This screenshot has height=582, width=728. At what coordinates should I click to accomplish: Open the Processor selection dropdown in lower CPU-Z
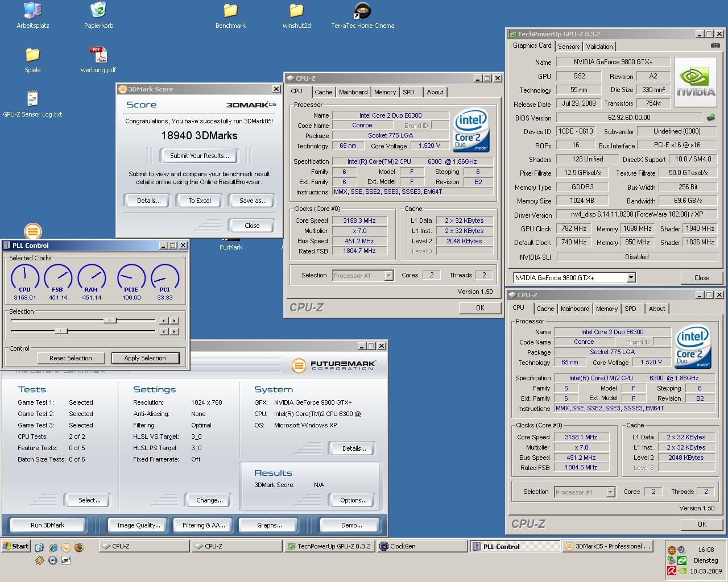[x=585, y=492]
